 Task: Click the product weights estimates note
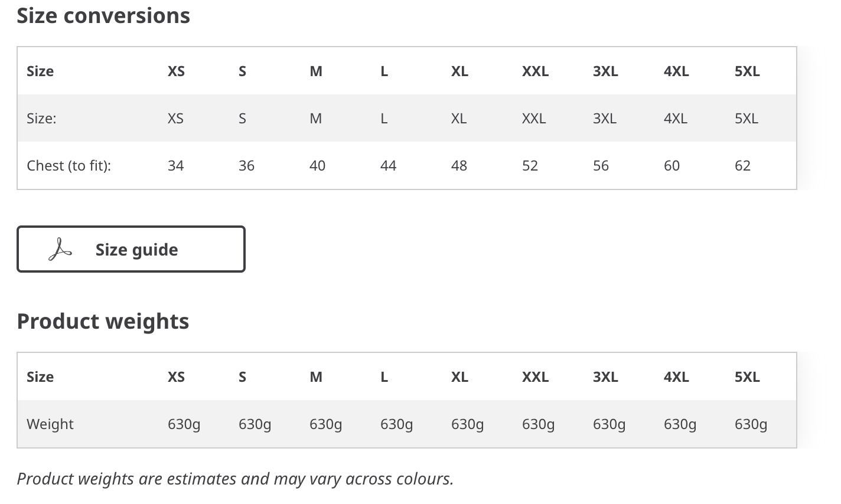235,479
